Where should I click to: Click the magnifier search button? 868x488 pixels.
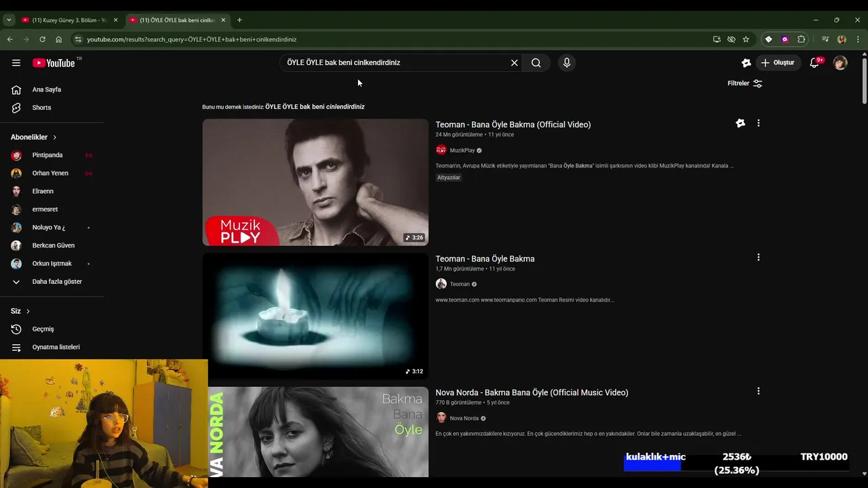pyautogui.click(x=536, y=62)
